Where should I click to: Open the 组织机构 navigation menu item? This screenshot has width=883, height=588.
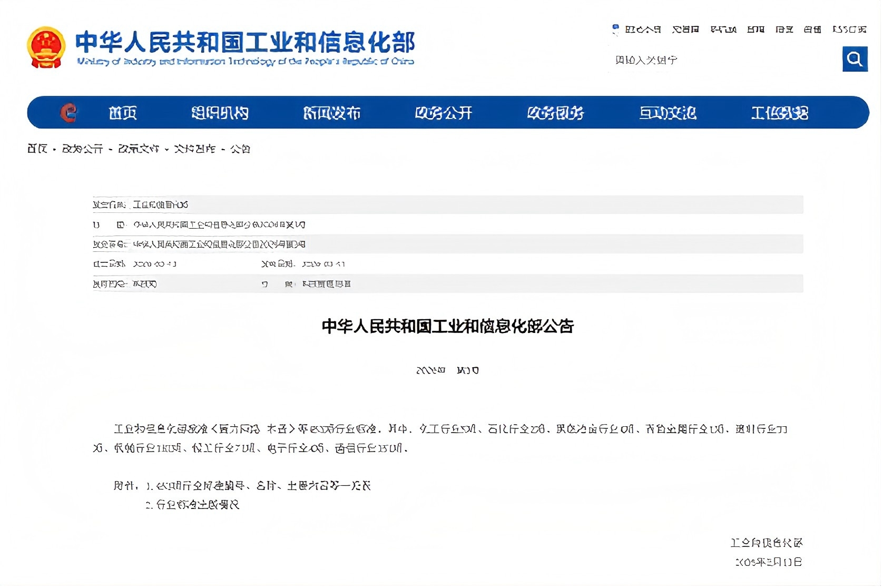220,113
